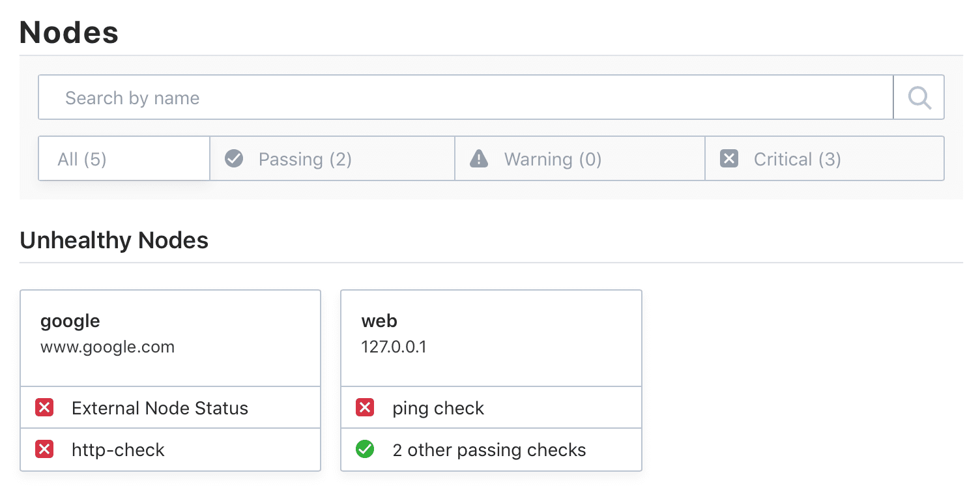
Task: Click the ping check entry on web card
Action: [x=438, y=407]
